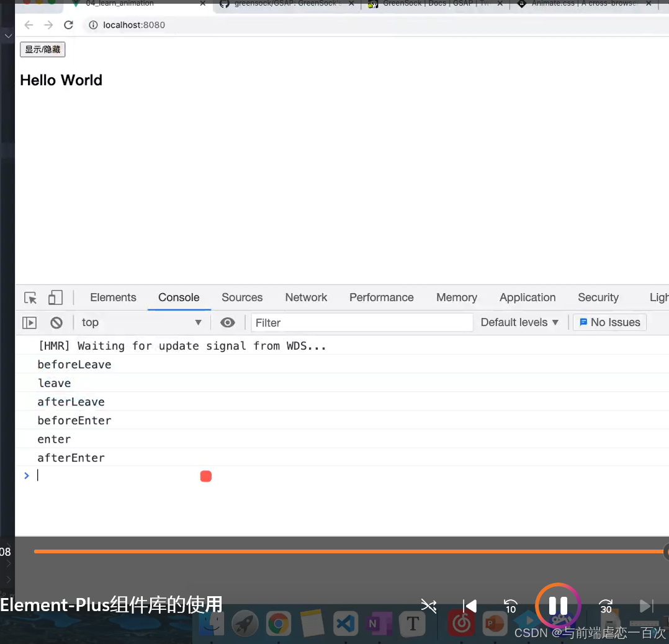The width and height of the screenshot is (669, 644).
Task: Switch to the GreenSock Docs tab
Action: pos(435,4)
